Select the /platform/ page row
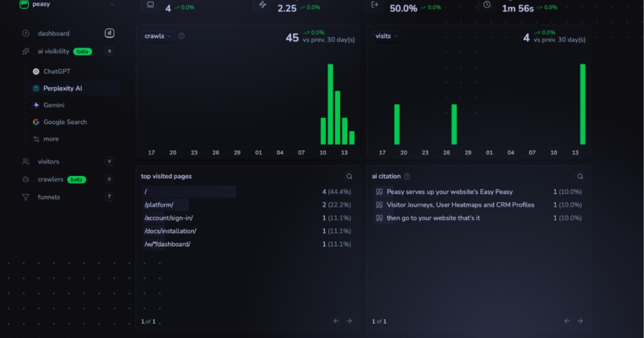The image size is (644, 338). click(x=247, y=205)
